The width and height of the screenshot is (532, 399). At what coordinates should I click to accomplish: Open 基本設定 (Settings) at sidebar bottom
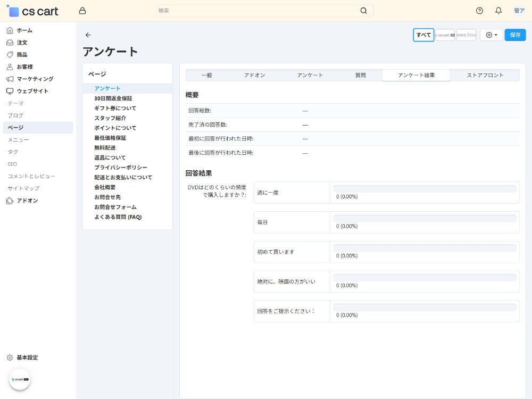[23, 358]
